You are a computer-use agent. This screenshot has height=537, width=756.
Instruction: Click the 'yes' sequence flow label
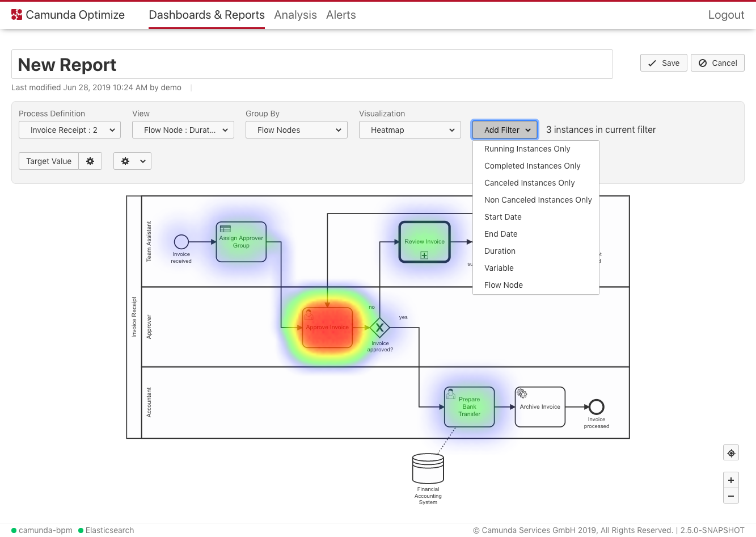[x=403, y=317]
